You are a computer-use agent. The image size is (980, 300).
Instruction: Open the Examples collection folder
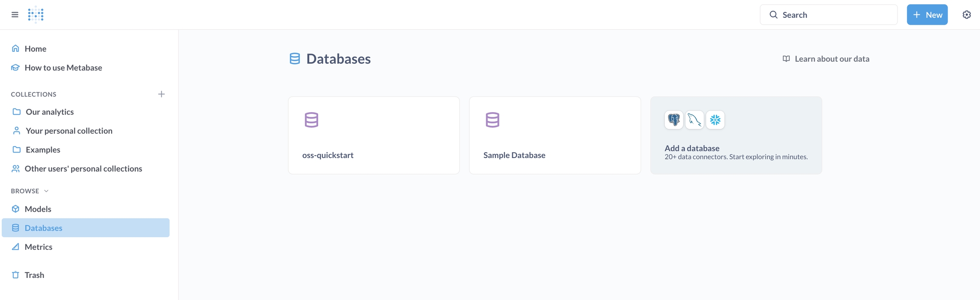43,150
